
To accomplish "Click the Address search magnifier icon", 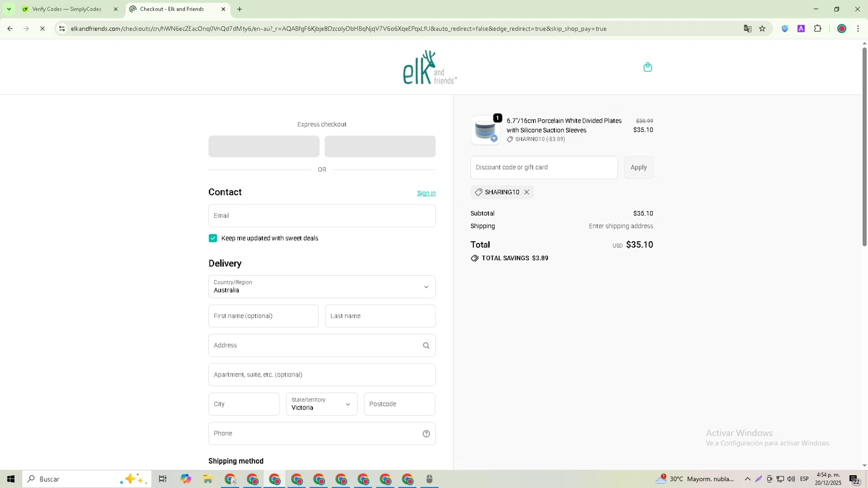I will coord(426,346).
